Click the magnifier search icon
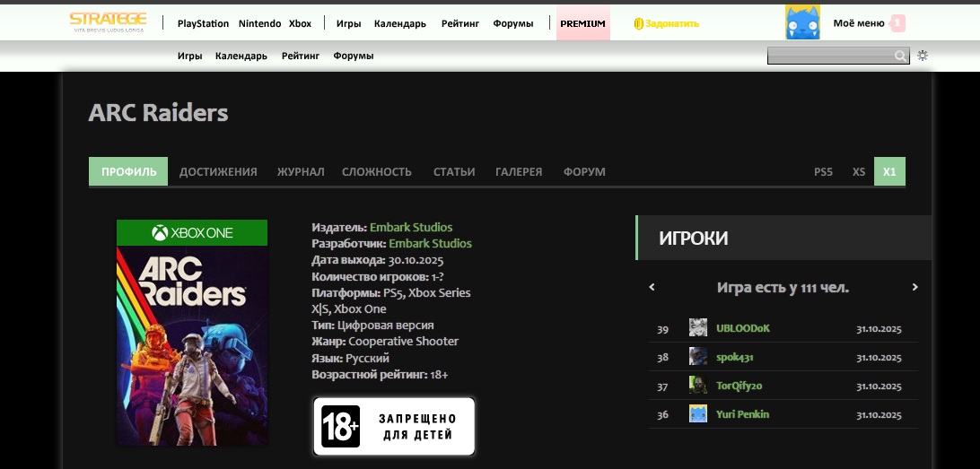The image size is (980, 469). tap(900, 56)
